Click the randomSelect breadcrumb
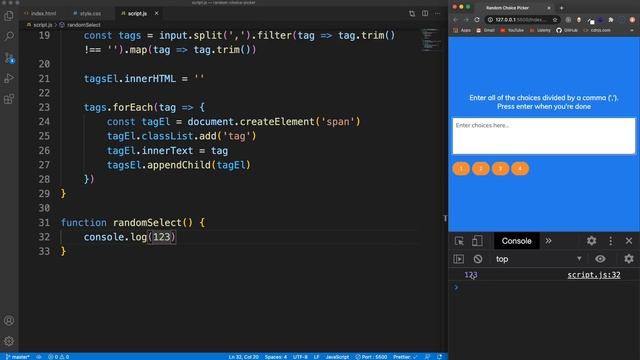This screenshot has width=640, height=360. [80, 25]
